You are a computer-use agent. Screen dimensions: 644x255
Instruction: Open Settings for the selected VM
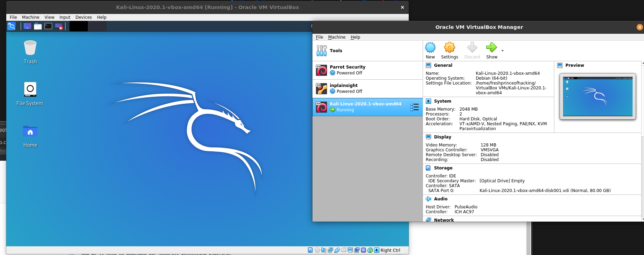pyautogui.click(x=449, y=50)
